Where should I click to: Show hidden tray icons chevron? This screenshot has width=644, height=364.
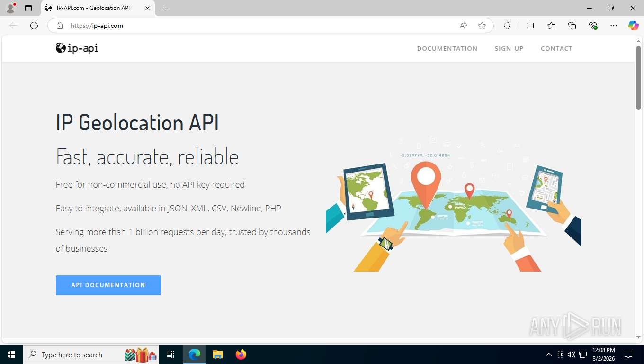coord(549,355)
